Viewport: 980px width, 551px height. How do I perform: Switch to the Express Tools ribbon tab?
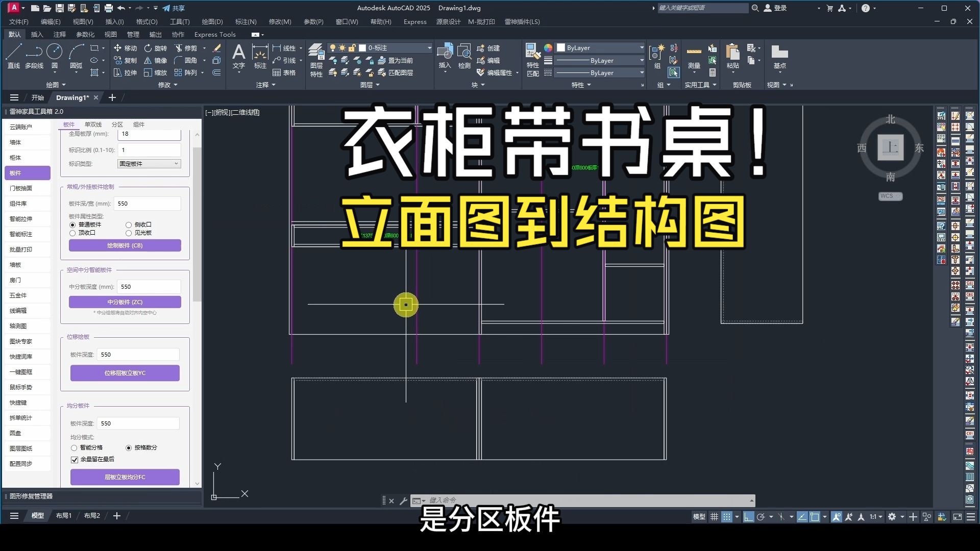coord(215,35)
